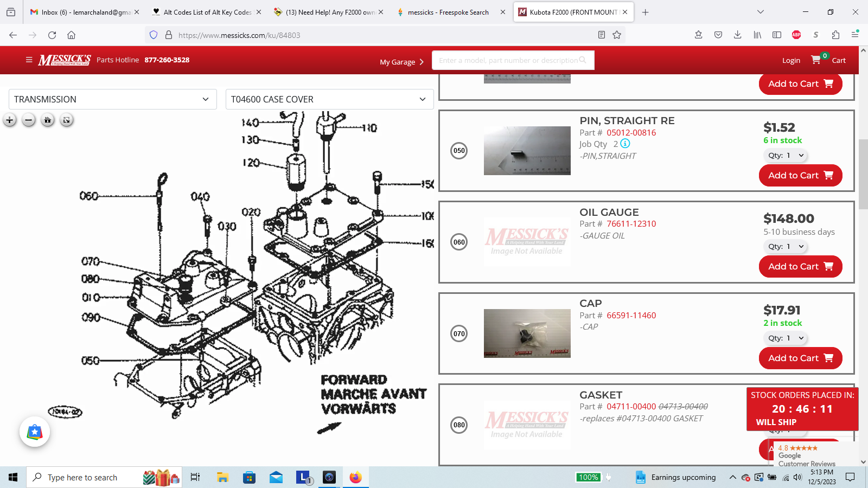Open Firefox library icon
Image resolution: width=868 pixels, height=488 pixels.
coord(757,35)
